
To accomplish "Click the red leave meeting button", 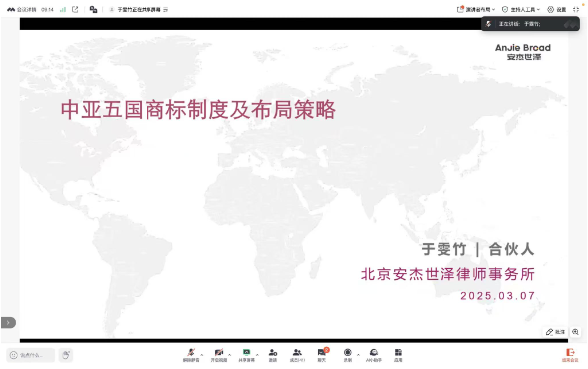I will tap(570, 355).
